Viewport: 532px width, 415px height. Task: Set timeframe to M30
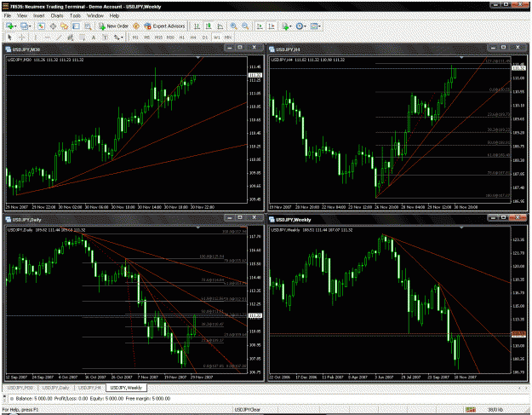[x=170, y=37]
